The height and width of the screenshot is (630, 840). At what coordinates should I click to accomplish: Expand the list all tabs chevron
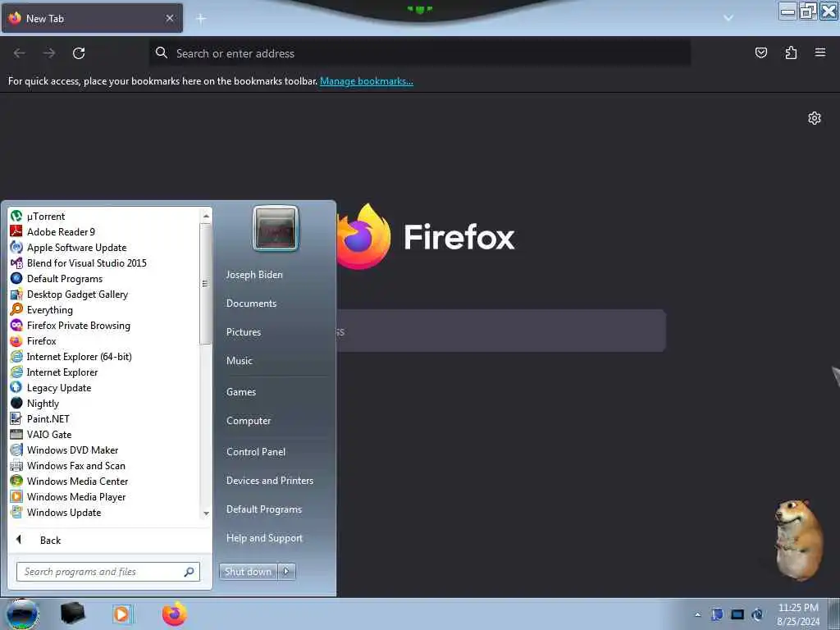[x=728, y=18]
